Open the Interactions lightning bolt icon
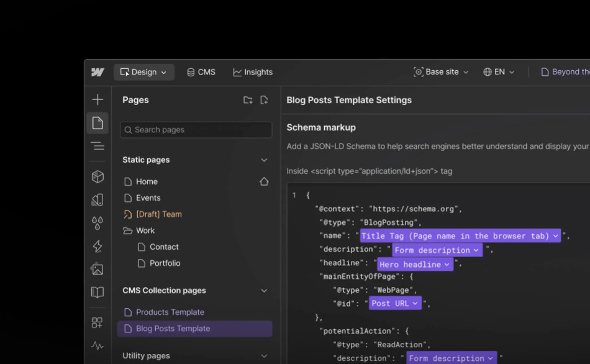This screenshot has width=590, height=364. click(98, 246)
